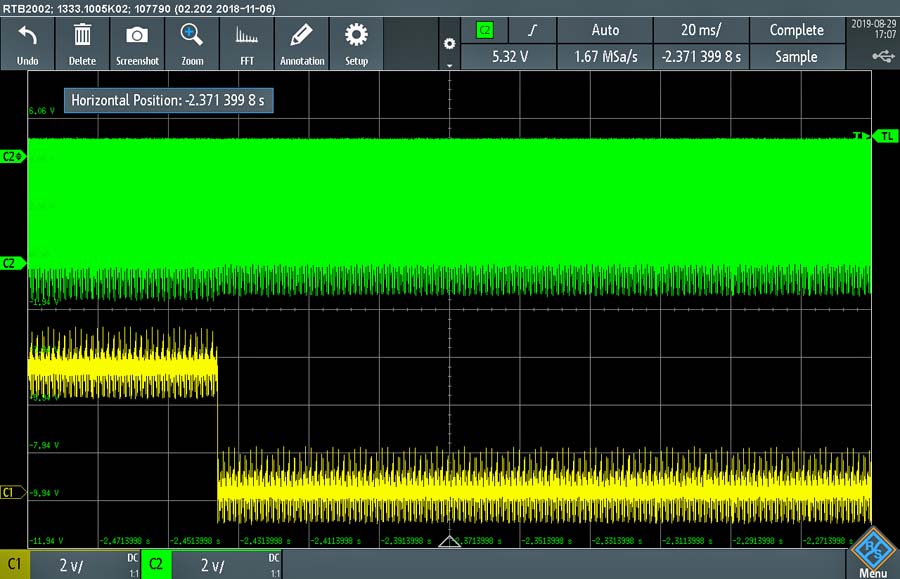This screenshot has width=900, height=579.
Task: Open C2 2 V/ vertical scale
Action: click(x=213, y=566)
